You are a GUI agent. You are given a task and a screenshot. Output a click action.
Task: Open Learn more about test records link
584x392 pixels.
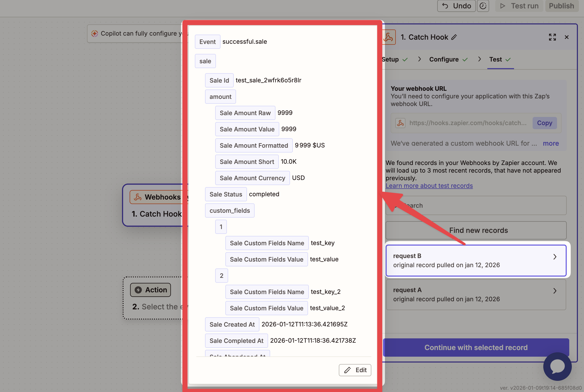pos(429,186)
